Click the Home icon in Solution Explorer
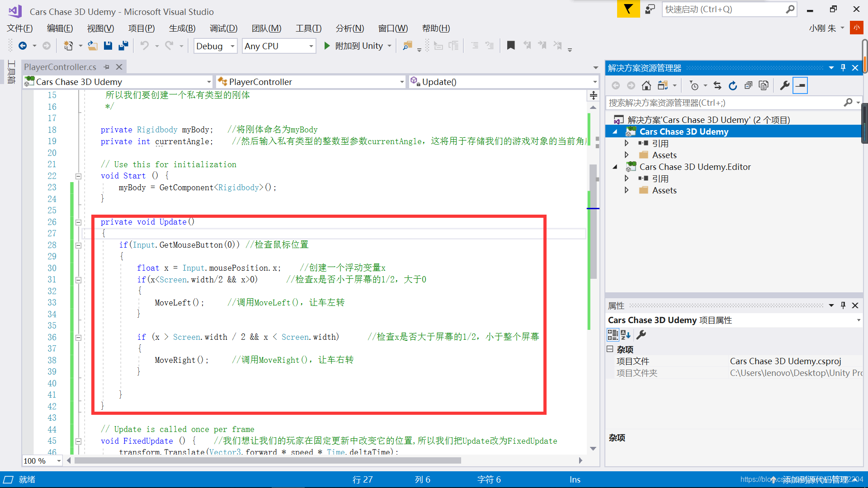Screen dimensions: 868x488 coord(646,85)
